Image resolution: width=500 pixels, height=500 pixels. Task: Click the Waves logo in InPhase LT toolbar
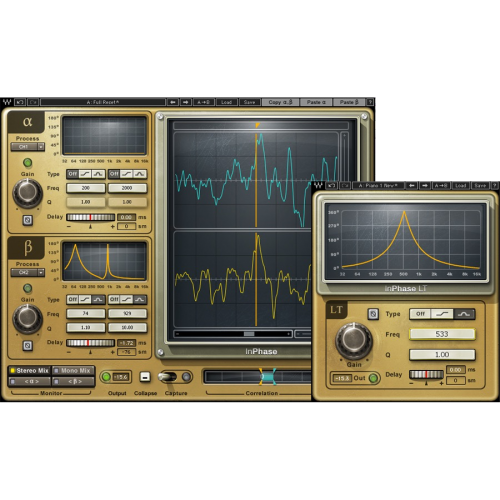pos(319,185)
